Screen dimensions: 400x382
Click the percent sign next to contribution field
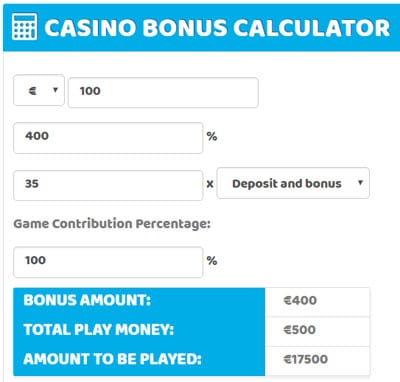point(212,260)
